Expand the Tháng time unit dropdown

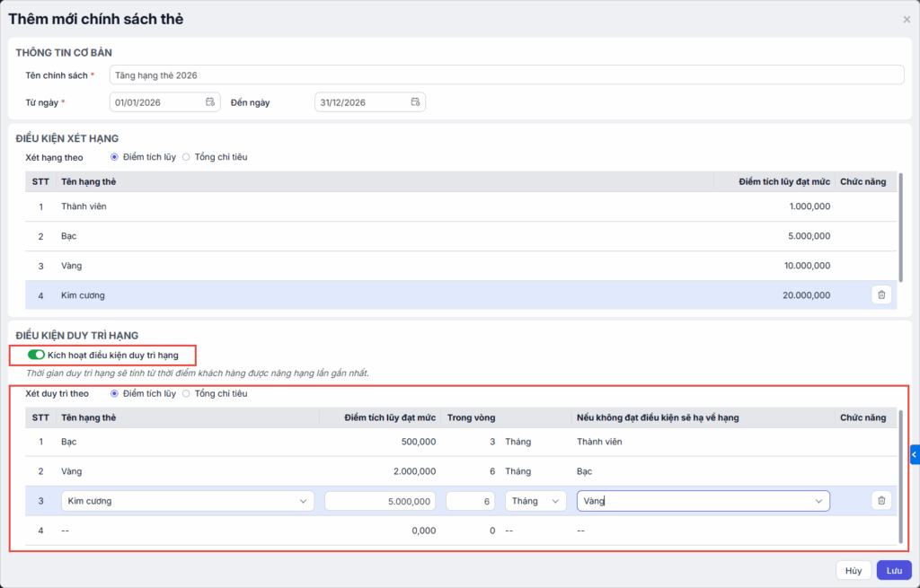535,501
